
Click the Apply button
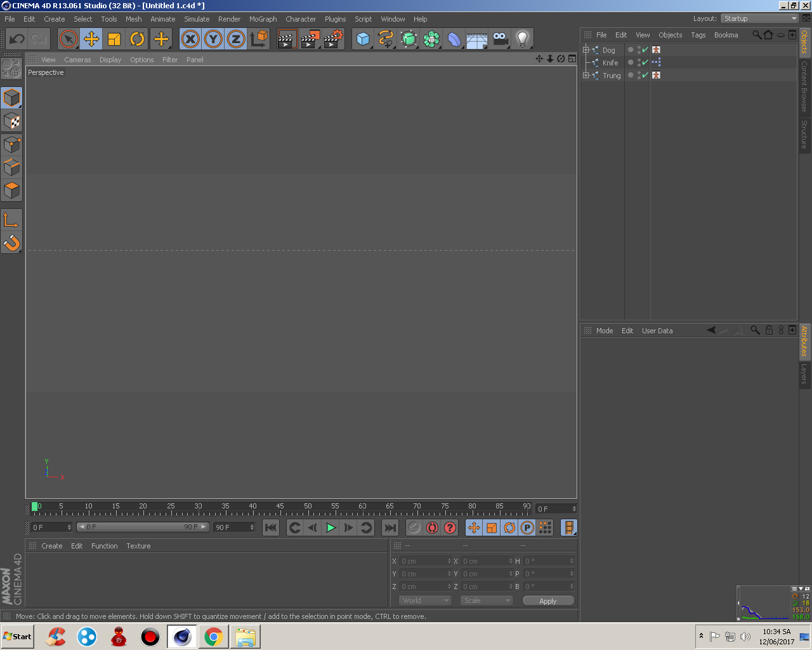click(548, 600)
